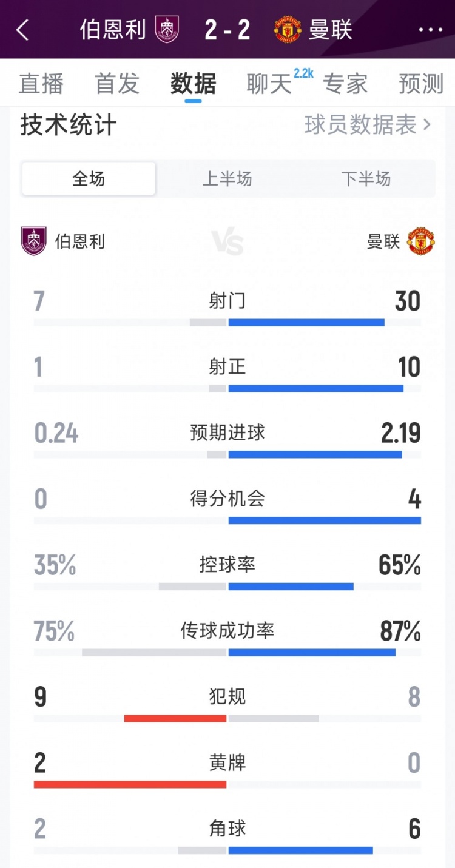This screenshot has width=455, height=868.
Task: Switch to the 上半场 stats segment
Action: pos(227,179)
